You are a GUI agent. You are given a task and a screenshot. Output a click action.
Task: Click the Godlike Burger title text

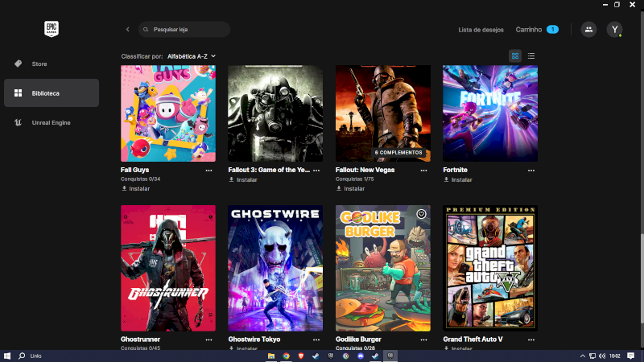[358, 339]
